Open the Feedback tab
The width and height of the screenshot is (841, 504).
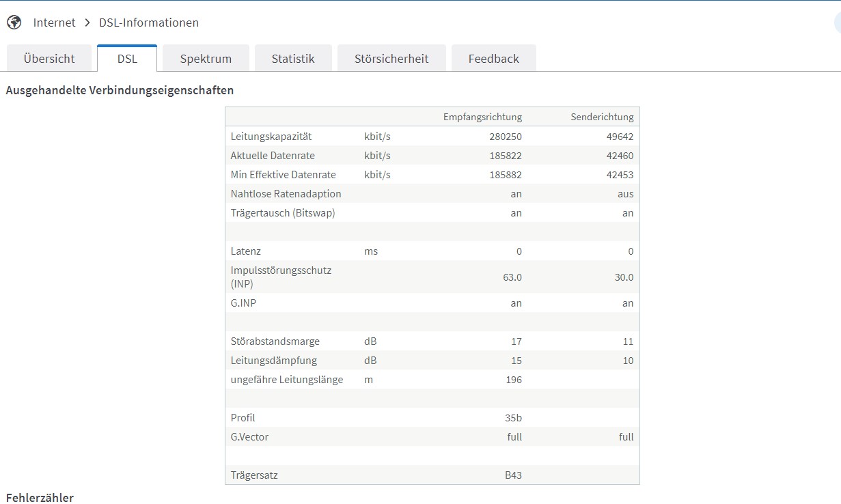pyautogui.click(x=494, y=59)
